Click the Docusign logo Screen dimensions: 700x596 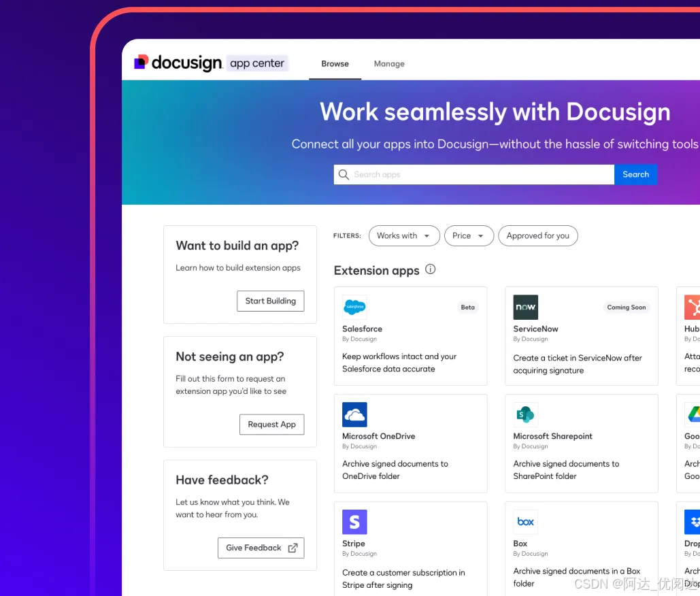pos(178,63)
